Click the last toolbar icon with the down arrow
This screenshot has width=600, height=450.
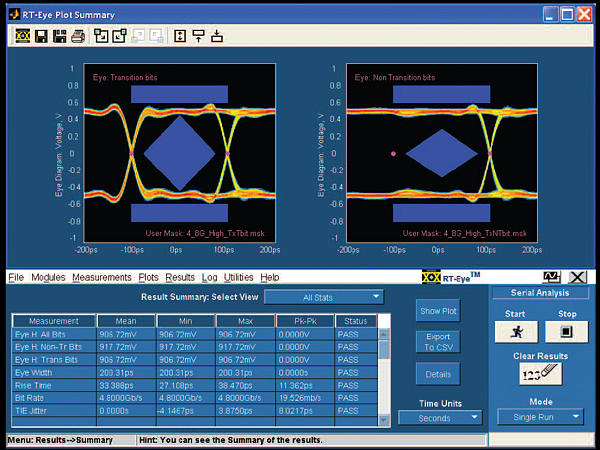click(x=216, y=37)
